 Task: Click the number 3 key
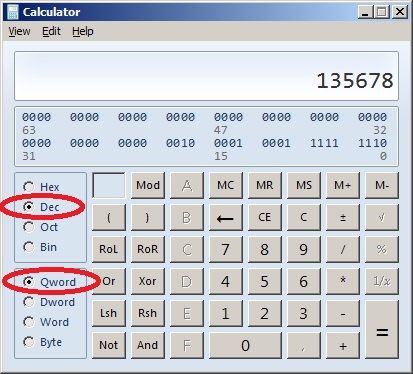click(x=304, y=313)
